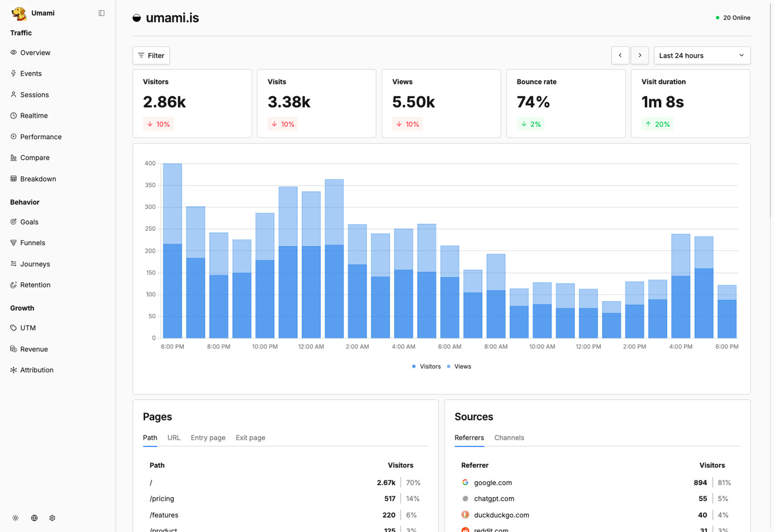This screenshot has height=532, width=774.
Task: Switch to the Entry page tab
Action: pyautogui.click(x=208, y=437)
